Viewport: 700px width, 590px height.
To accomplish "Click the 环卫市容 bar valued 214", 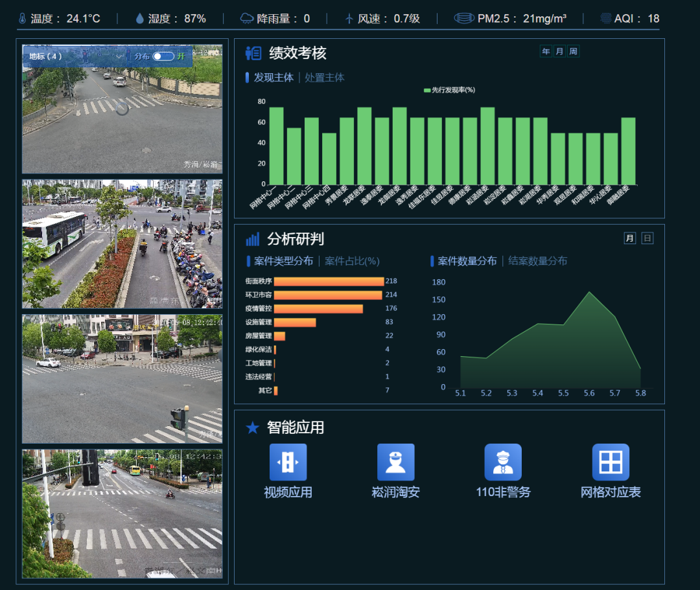I will [x=328, y=295].
